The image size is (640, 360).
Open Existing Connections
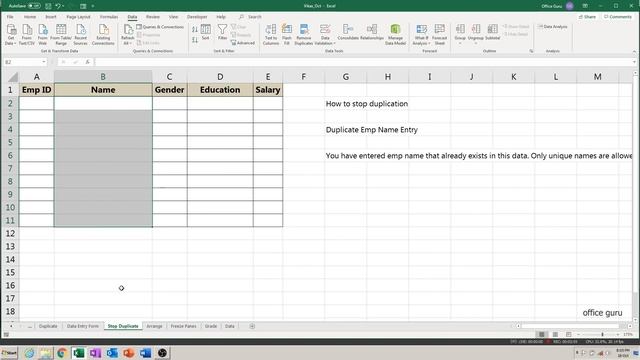pyautogui.click(x=103, y=34)
